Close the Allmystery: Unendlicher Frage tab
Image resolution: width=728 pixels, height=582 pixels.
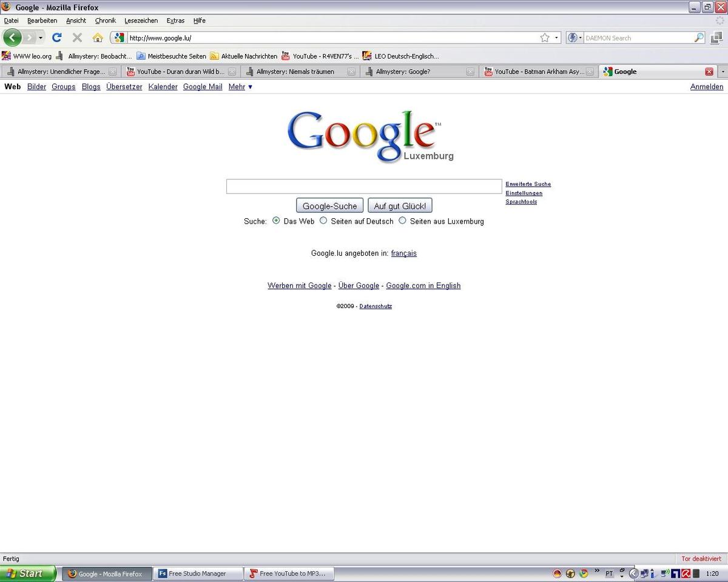click(x=112, y=72)
